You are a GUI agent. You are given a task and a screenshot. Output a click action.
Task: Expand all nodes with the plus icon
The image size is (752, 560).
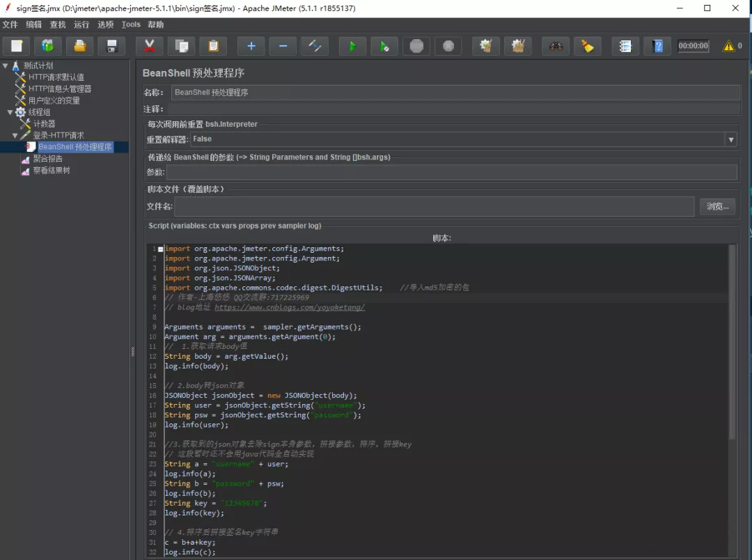coord(251,46)
